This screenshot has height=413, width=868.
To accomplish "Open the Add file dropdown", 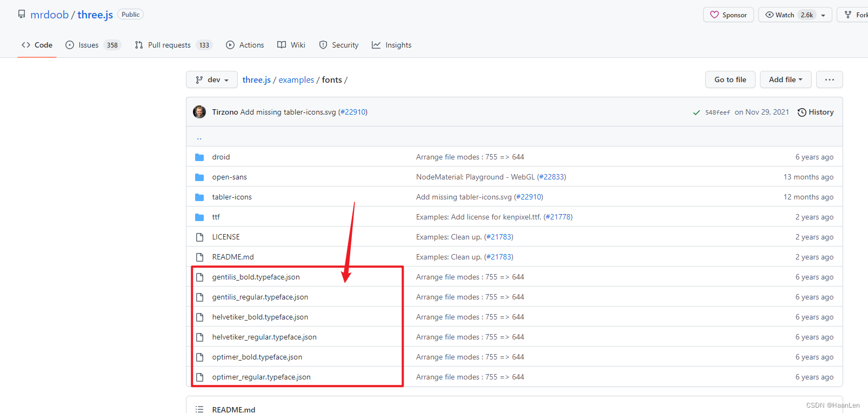I will click(x=785, y=79).
